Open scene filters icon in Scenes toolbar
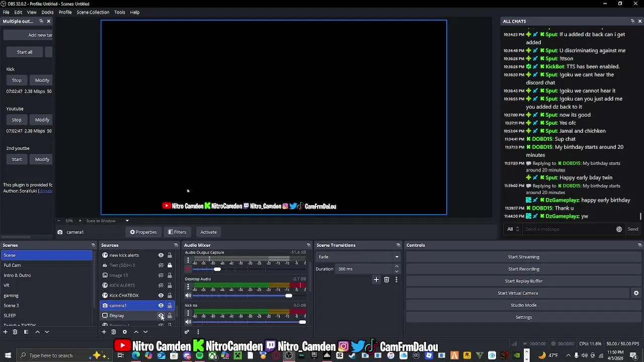 [x=26, y=332]
